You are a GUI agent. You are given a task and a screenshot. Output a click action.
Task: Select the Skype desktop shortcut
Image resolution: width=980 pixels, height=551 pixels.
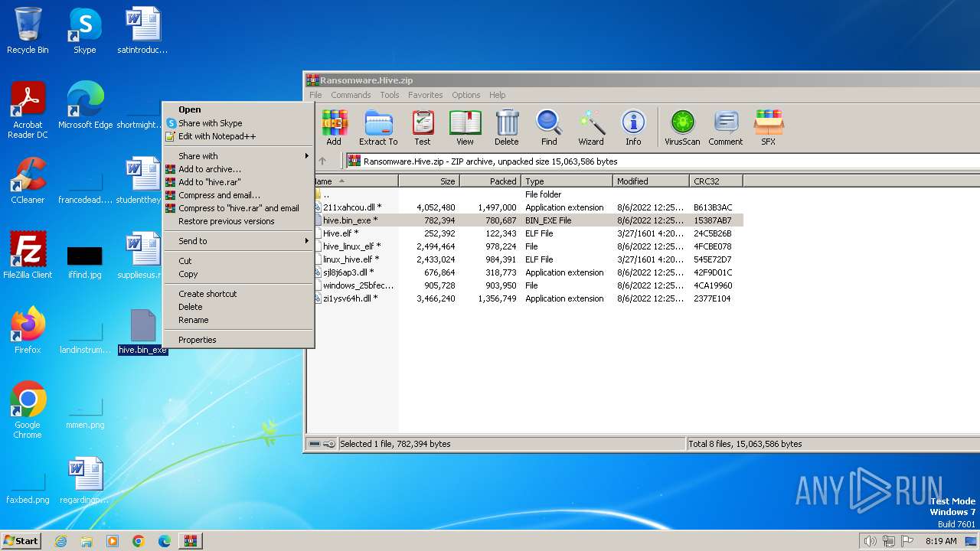click(85, 31)
